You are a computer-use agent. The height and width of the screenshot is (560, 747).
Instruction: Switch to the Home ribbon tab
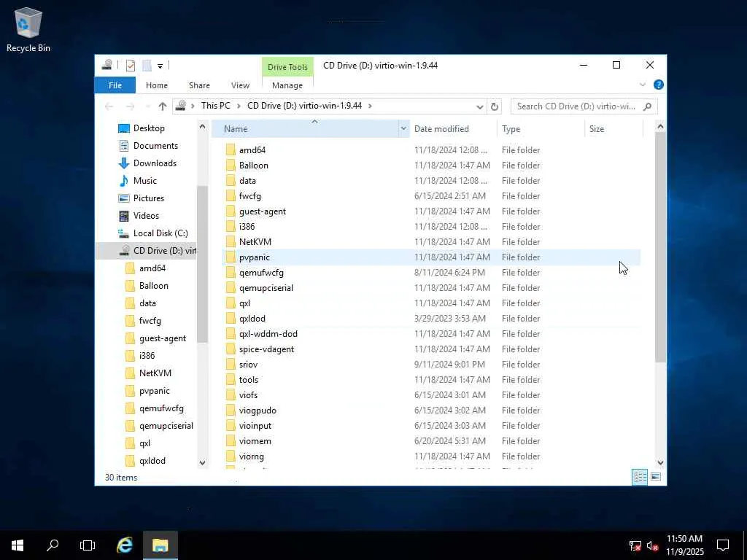157,85
